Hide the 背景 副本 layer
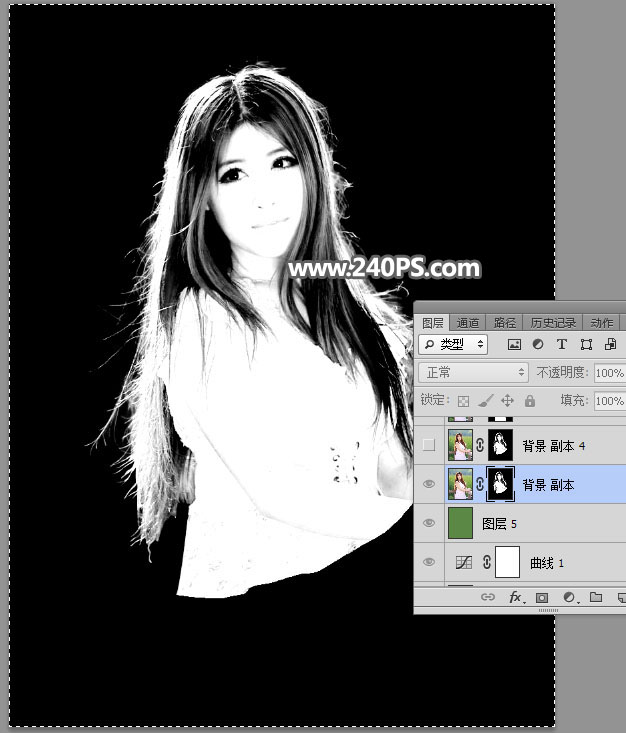The height and width of the screenshot is (733, 626). point(429,484)
